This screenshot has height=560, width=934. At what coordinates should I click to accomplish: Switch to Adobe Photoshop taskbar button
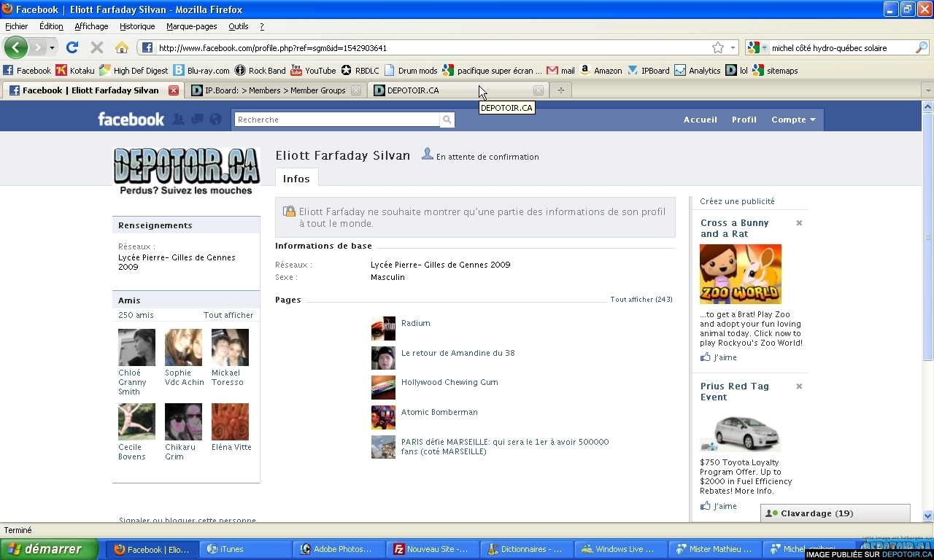[339, 549]
